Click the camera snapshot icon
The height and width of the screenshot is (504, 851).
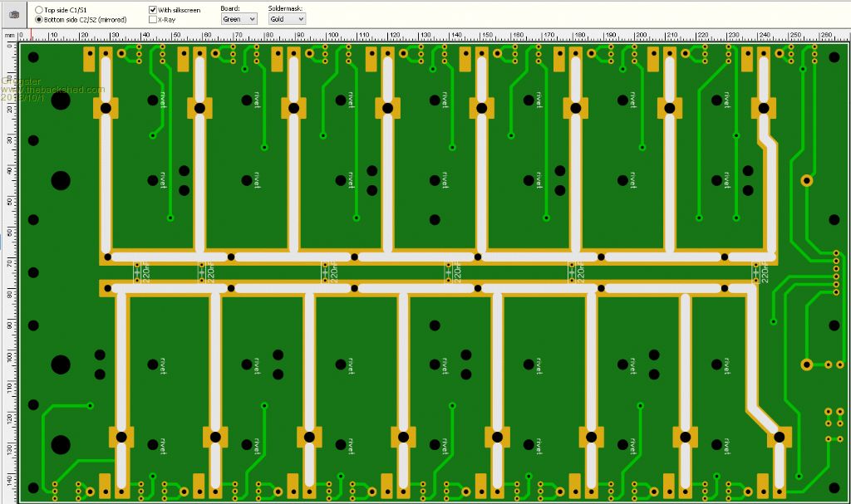point(14,14)
